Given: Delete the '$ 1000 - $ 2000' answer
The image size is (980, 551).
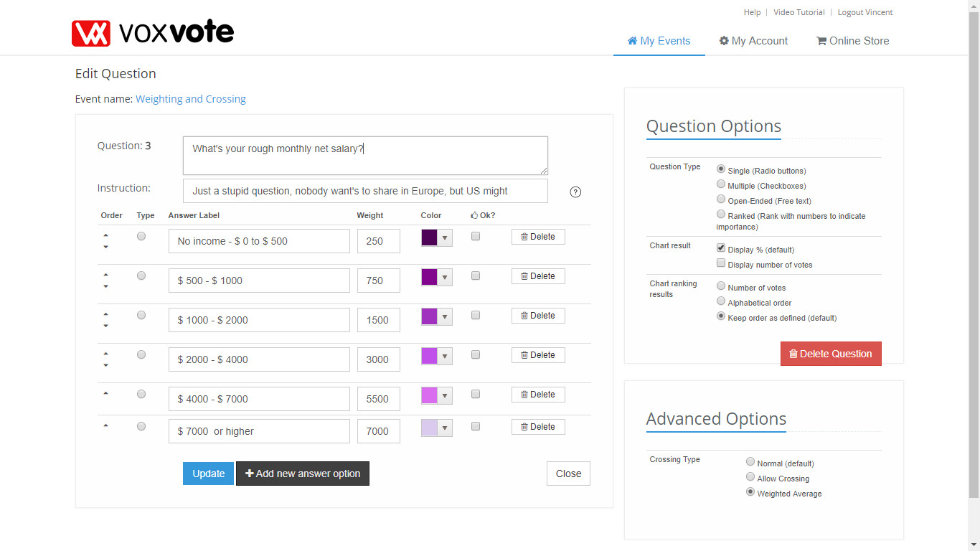Looking at the screenshot, I should pyautogui.click(x=538, y=316).
